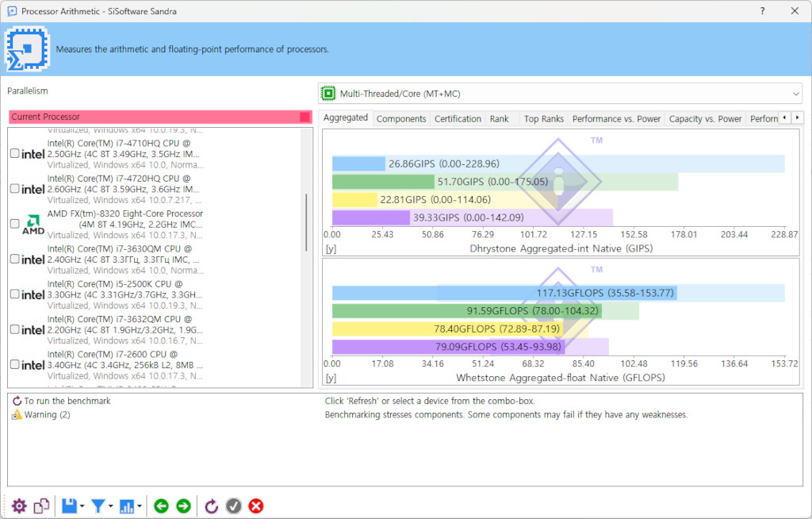Click the purple 79.09GFLOPS Whetstone bar
This screenshot has height=519, width=812.
(449, 346)
